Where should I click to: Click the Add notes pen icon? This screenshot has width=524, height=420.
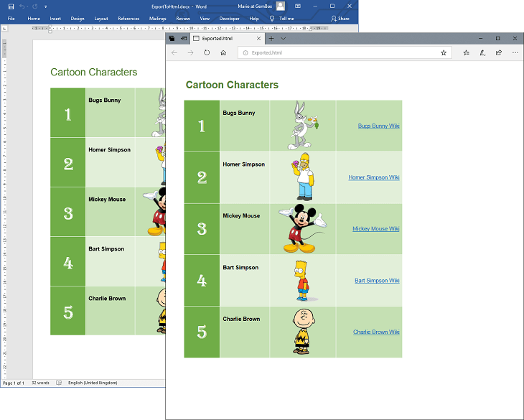[482, 52]
